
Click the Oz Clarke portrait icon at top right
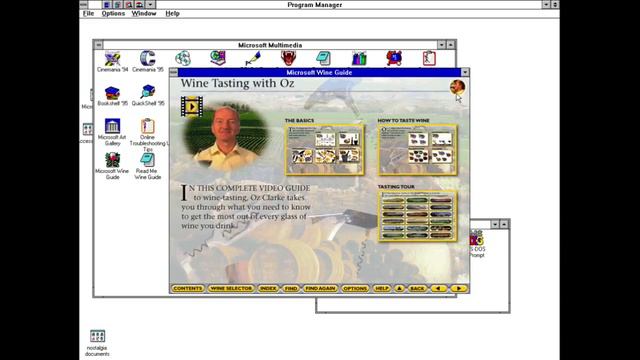coord(457,87)
